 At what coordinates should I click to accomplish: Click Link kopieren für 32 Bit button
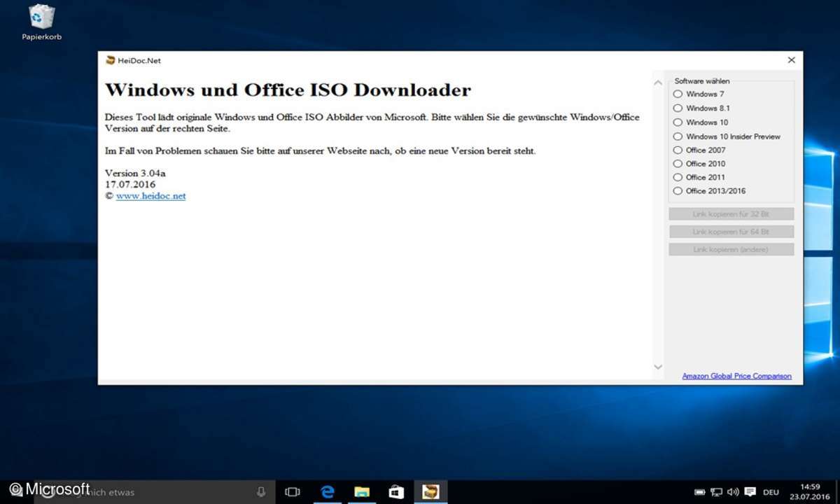point(731,213)
